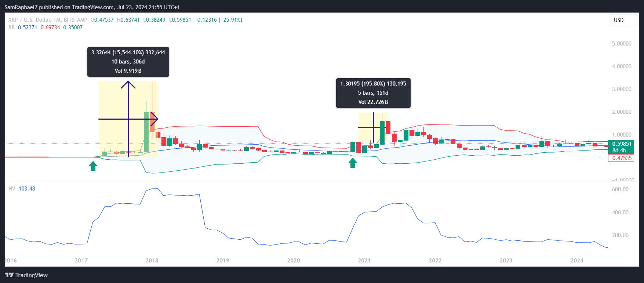The image size is (644, 283).
Task: Click the 5.00000 price axis label
Action: click(622, 44)
